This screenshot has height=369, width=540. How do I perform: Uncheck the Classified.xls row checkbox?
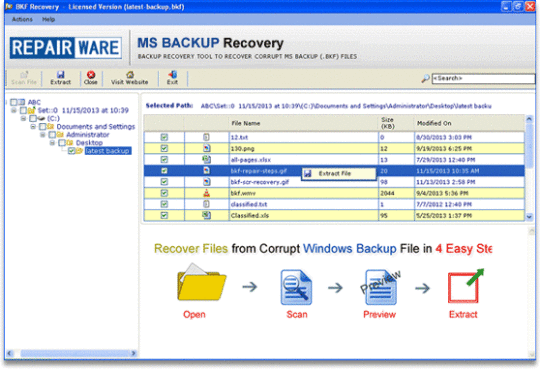164,215
